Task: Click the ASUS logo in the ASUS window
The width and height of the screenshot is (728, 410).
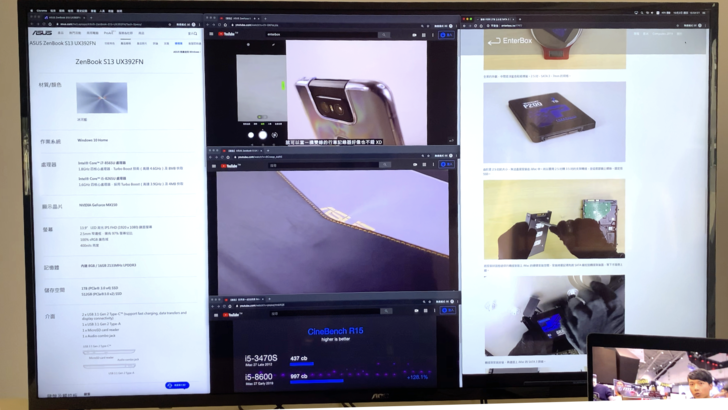Action: pyautogui.click(x=42, y=33)
